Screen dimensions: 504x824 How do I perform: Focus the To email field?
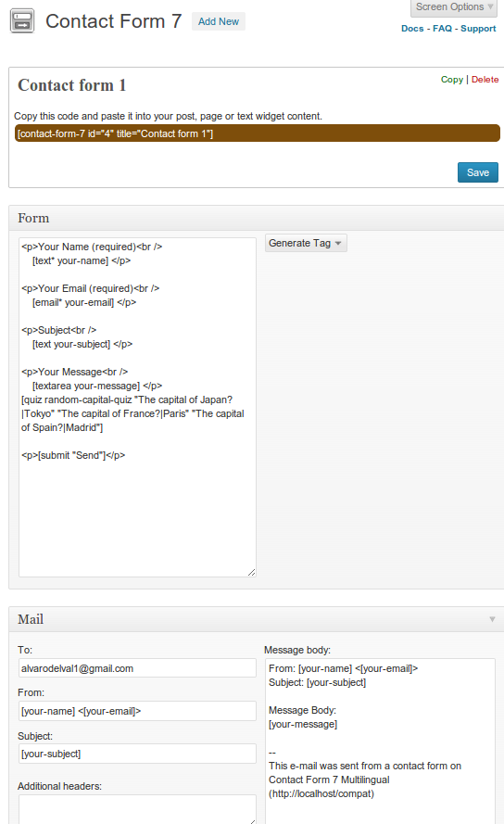pyautogui.click(x=137, y=668)
